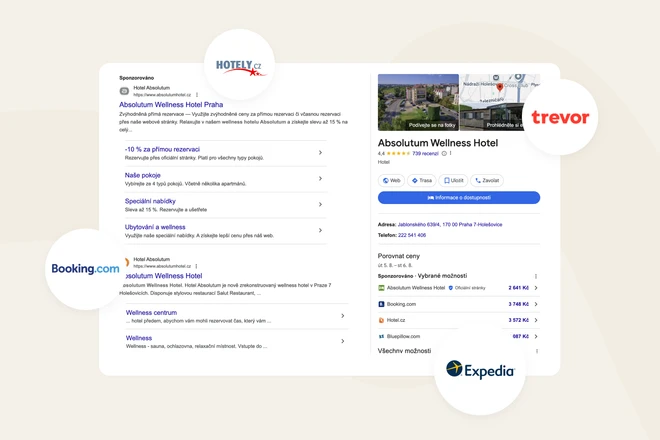Image resolution: width=660 pixels, height=440 pixels.
Task: Open '-10 % za přímou rezervaci' link
Action: tap(162, 149)
